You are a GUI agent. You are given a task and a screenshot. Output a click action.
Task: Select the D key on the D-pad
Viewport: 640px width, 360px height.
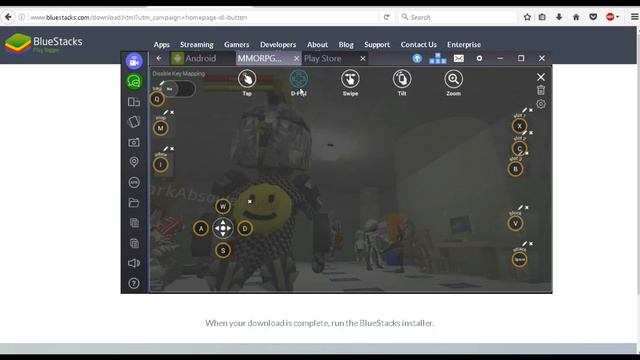point(245,229)
